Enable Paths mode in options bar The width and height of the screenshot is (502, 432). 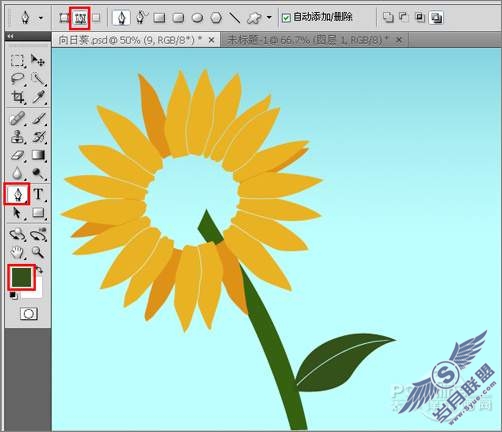(x=80, y=18)
